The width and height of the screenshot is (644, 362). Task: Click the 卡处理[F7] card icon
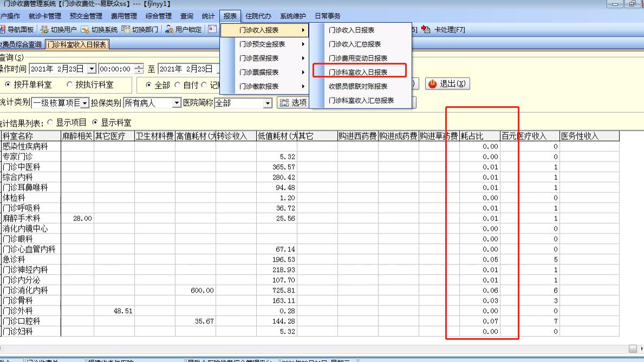coord(426,30)
